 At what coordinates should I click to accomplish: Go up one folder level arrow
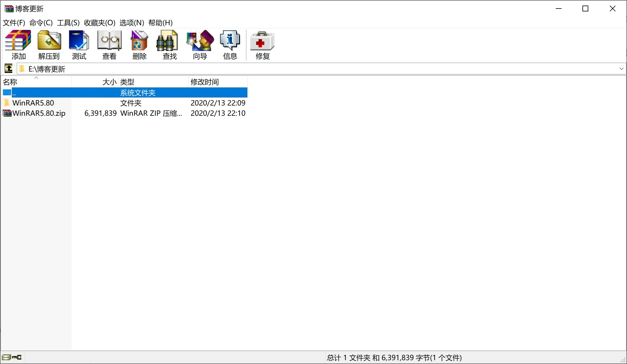pyautogui.click(x=9, y=69)
